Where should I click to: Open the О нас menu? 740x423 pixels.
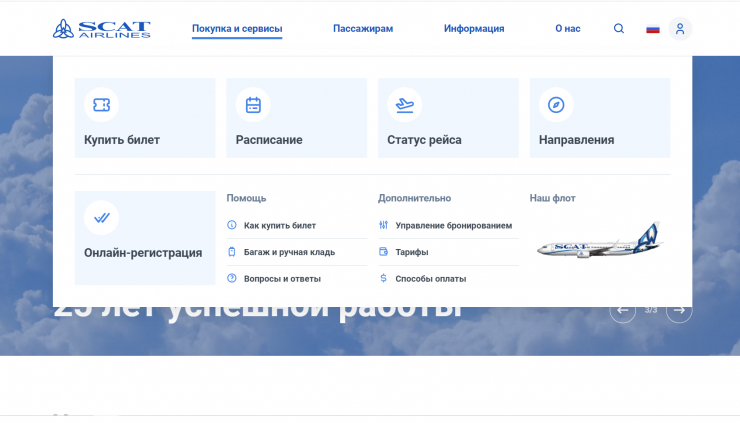pyautogui.click(x=567, y=29)
